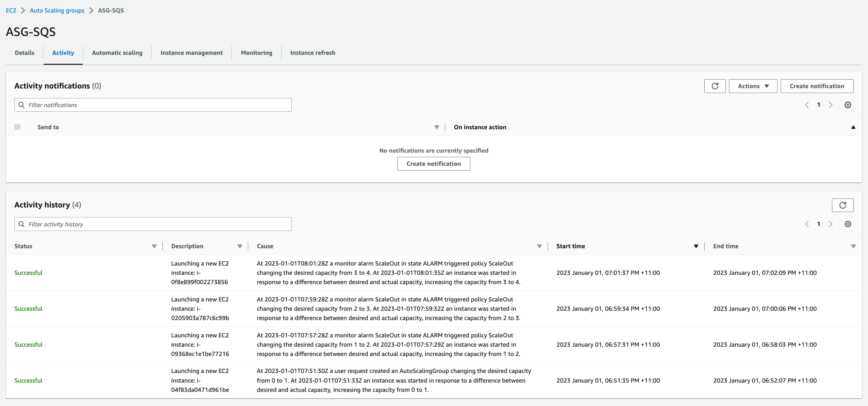868x406 pixels.
Task: Click cause text about user request created AutoScalingGroup
Action: 394,380
